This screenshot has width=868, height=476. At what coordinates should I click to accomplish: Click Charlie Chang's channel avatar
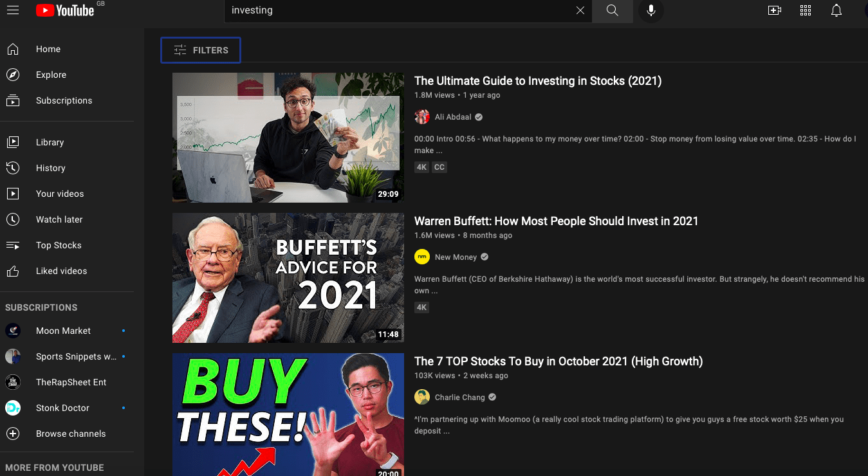(x=422, y=398)
